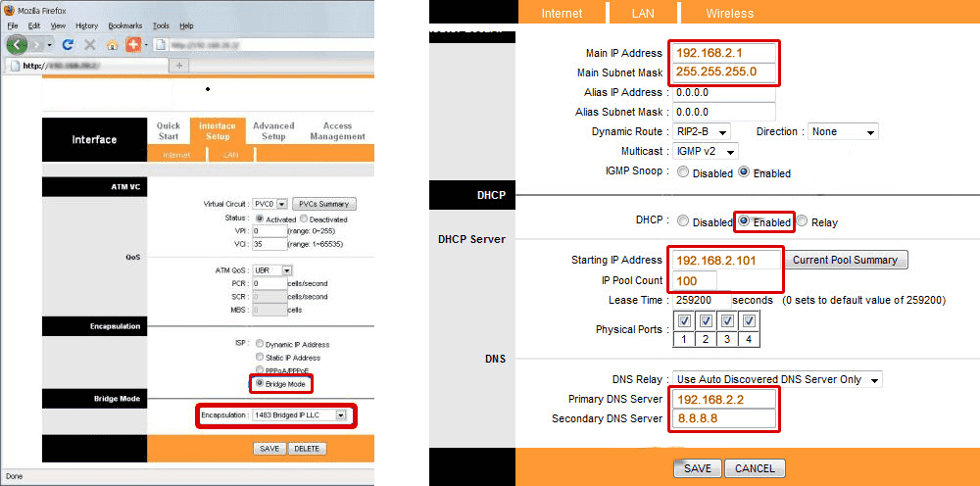Click the Starting IP Address field
This screenshot has width=980, height=486.
(x=727, y=260)
